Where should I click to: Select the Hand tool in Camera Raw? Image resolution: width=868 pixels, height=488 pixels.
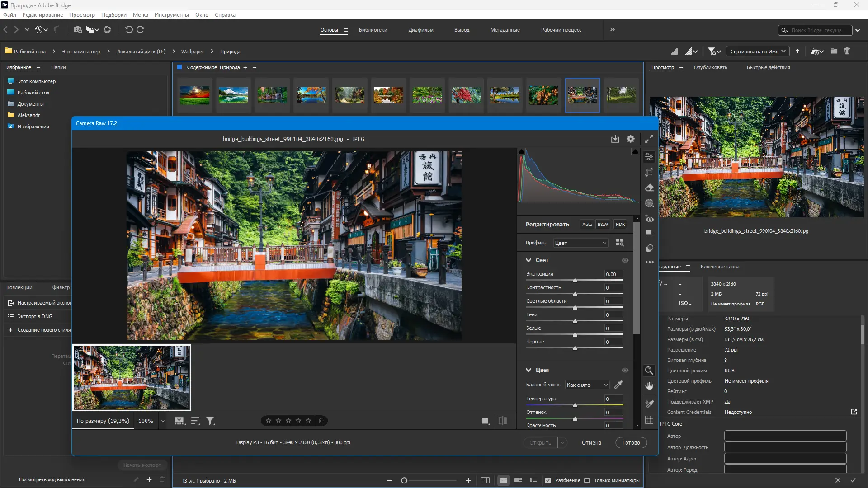click(x=650, y=385)
